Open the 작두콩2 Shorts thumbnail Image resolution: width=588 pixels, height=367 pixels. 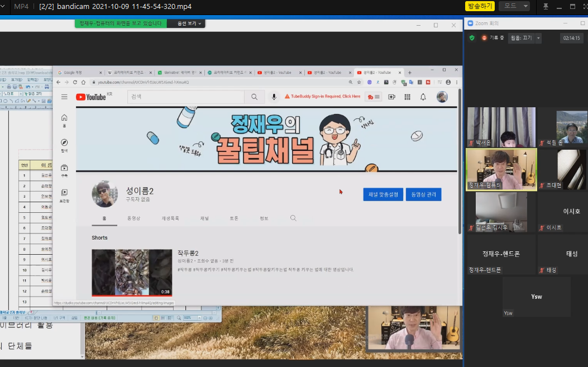[x=132, y=273]
